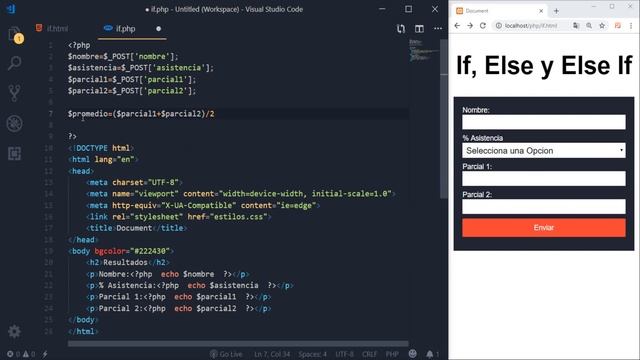Click the localhost address bar URL
Viewport: 640px width, 360px height.
[x=531, y=26]
